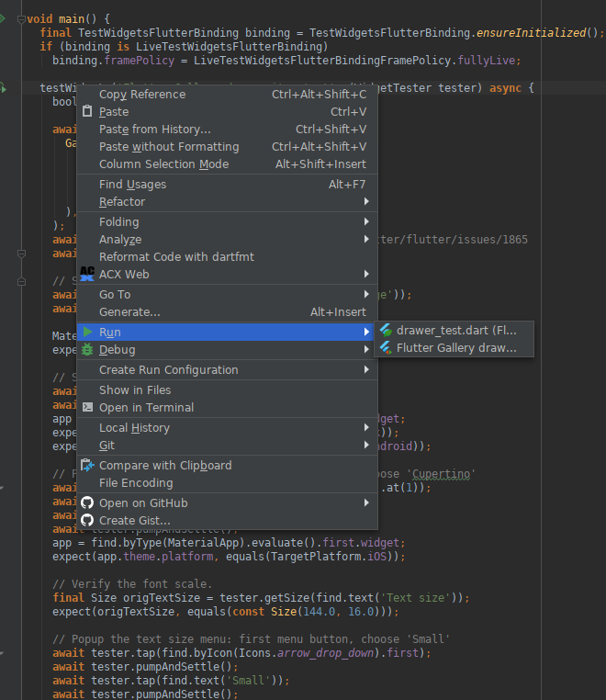Click the green bug icon beside Debug
This screenshot has height=700, width=606.
87,350
